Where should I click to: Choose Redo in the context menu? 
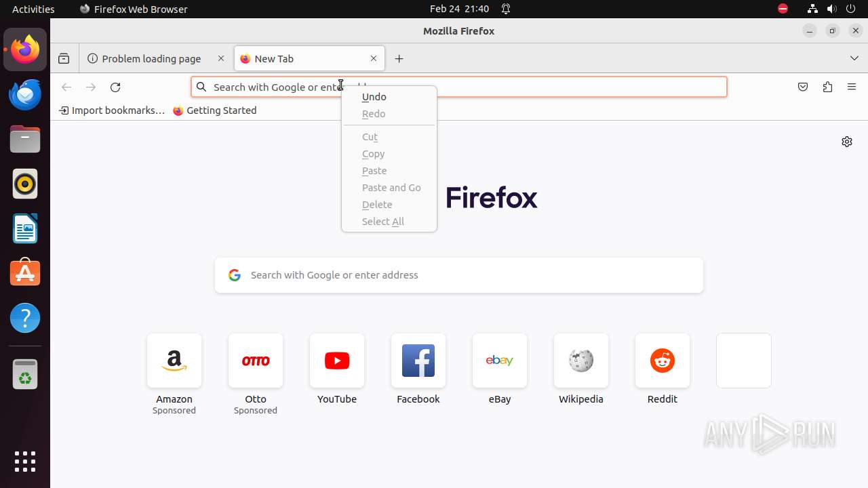coord(389,114)
